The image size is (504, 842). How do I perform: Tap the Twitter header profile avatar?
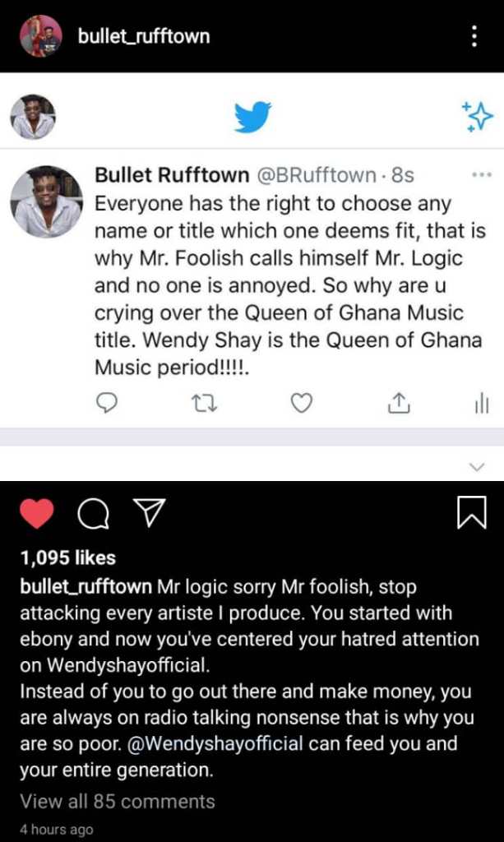(34, 116)
